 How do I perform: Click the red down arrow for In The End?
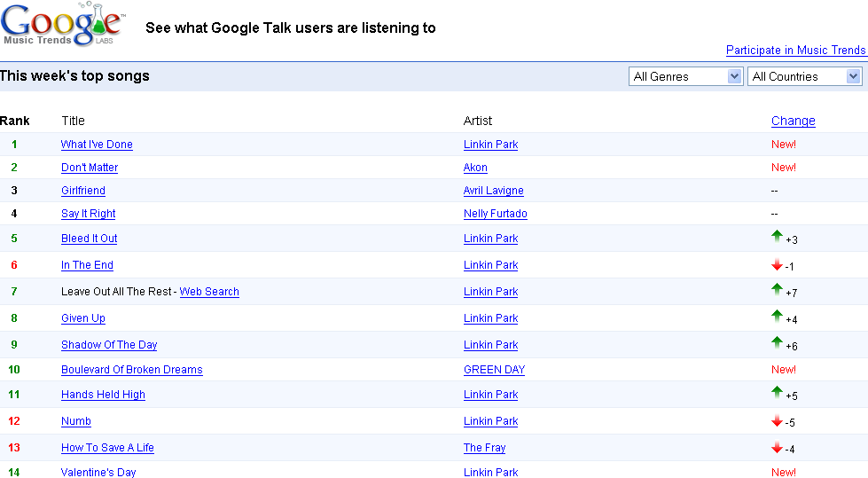(x=778, y=265)
